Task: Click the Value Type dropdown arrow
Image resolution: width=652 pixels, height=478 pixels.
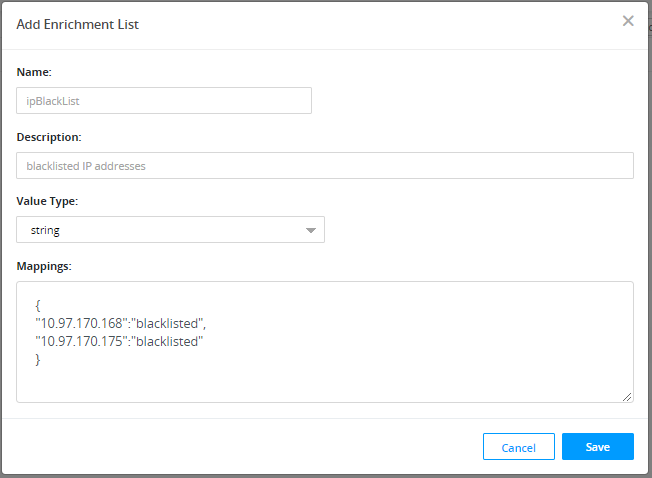Action: point(311,230)
